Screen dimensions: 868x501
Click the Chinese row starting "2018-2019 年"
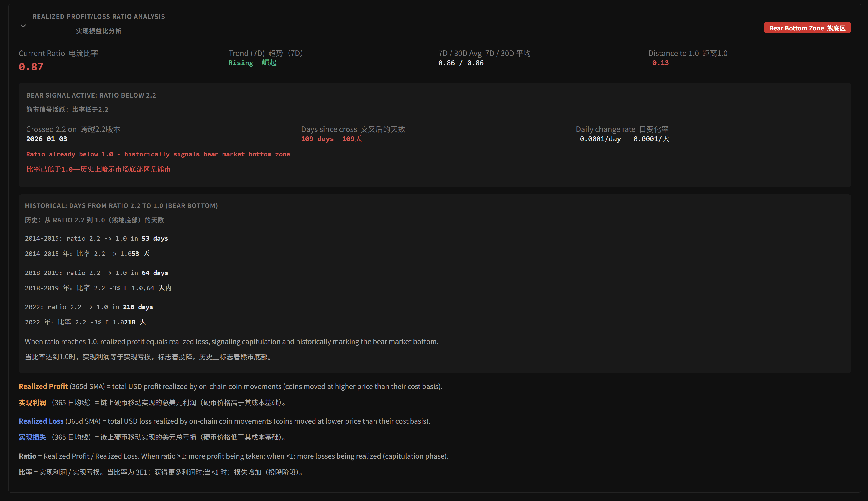[98, 288]
